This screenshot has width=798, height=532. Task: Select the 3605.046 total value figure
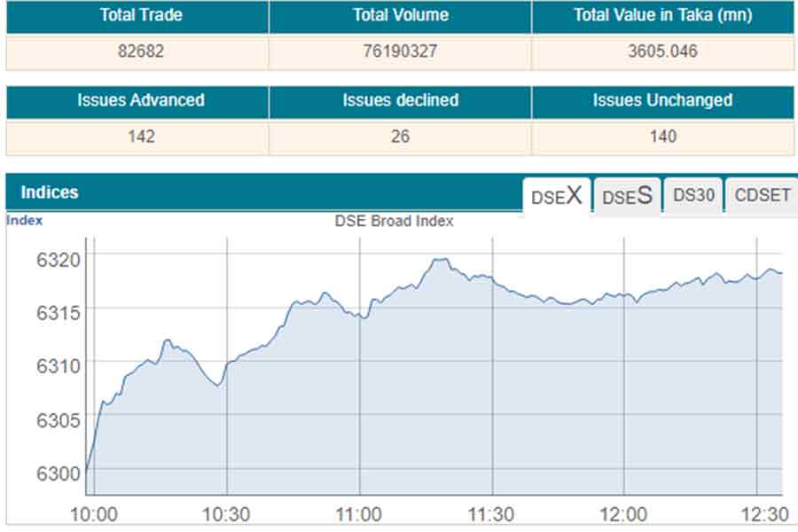[661, 51]
